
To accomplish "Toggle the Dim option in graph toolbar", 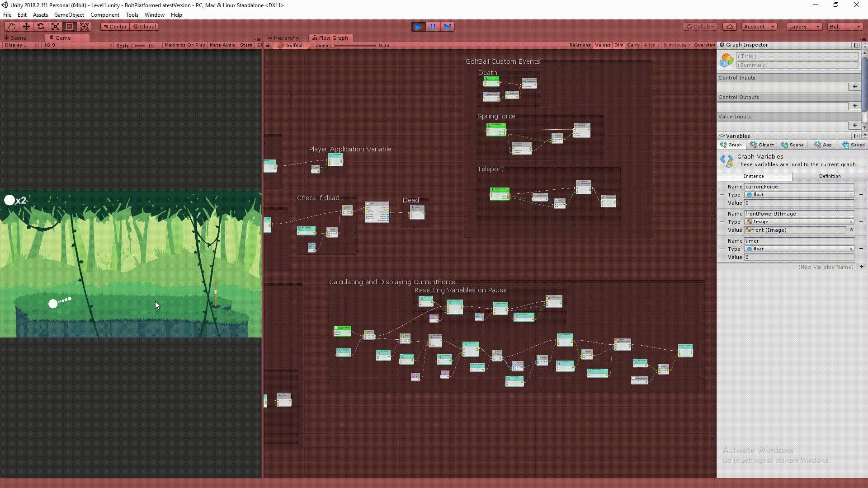I will point(618,45).
